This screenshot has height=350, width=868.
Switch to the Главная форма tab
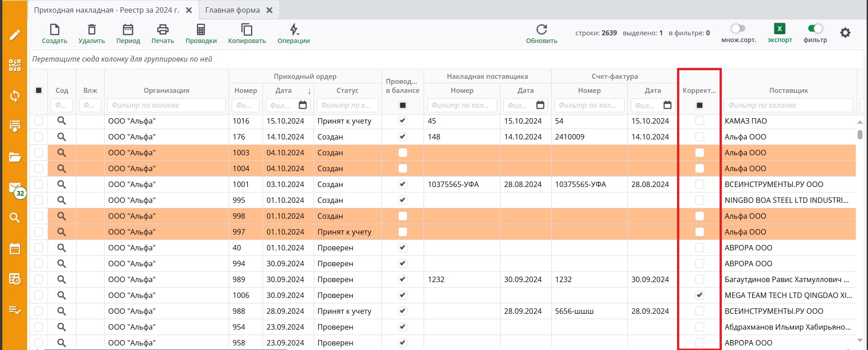tap(233, 10)
